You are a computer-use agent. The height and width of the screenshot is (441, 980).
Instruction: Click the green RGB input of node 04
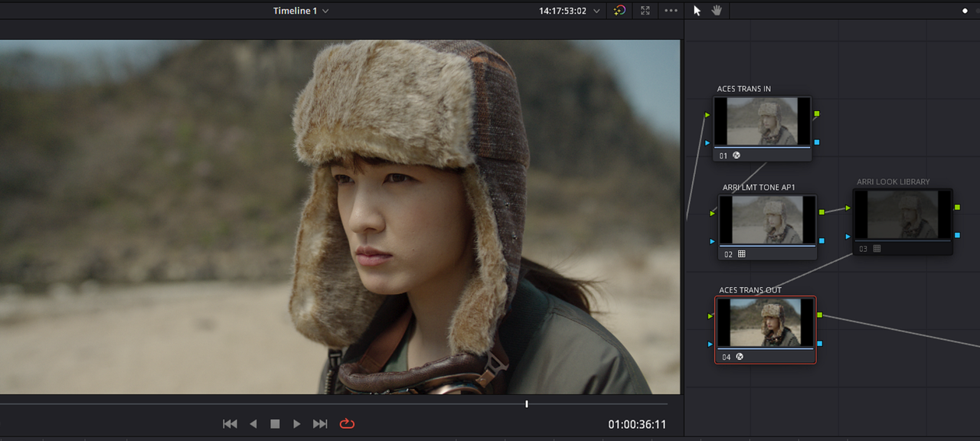(710, 315)
